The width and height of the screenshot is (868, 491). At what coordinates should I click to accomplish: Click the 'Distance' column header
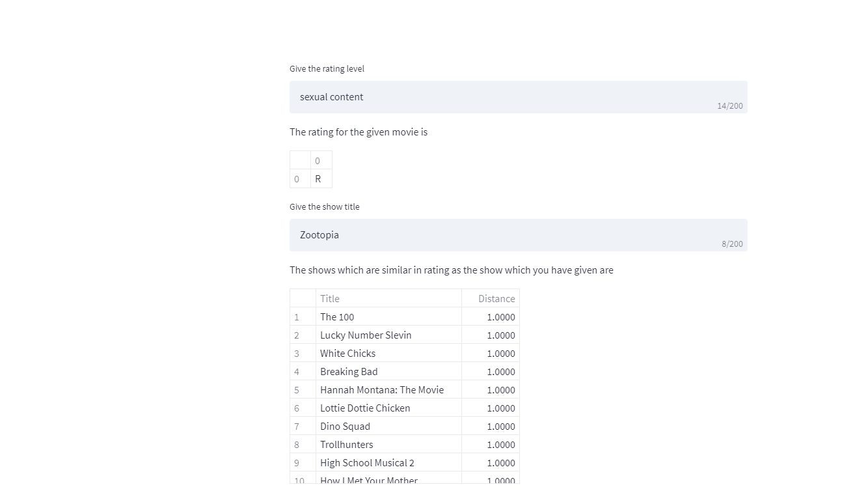(x=496, y=298)
